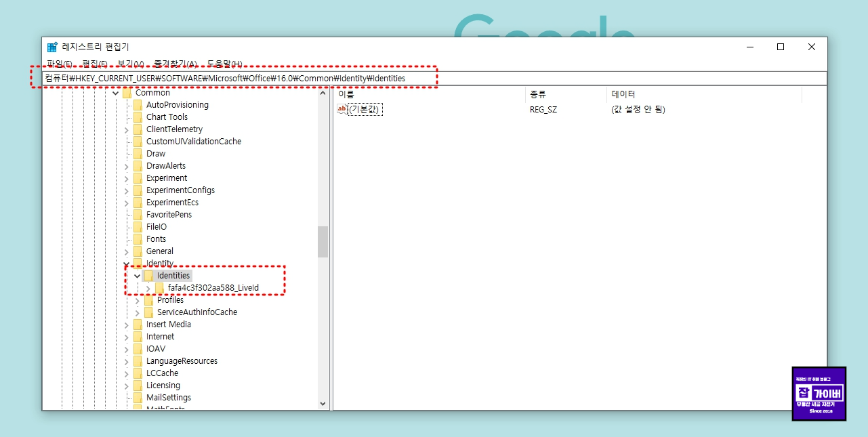Expand the DrawAlerts key

click(x=126, y=166)
